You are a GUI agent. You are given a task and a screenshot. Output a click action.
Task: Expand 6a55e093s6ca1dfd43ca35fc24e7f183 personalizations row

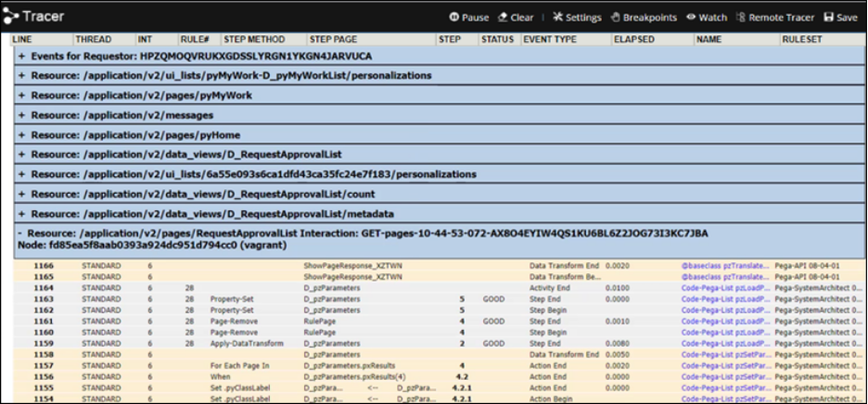point(22,174)
